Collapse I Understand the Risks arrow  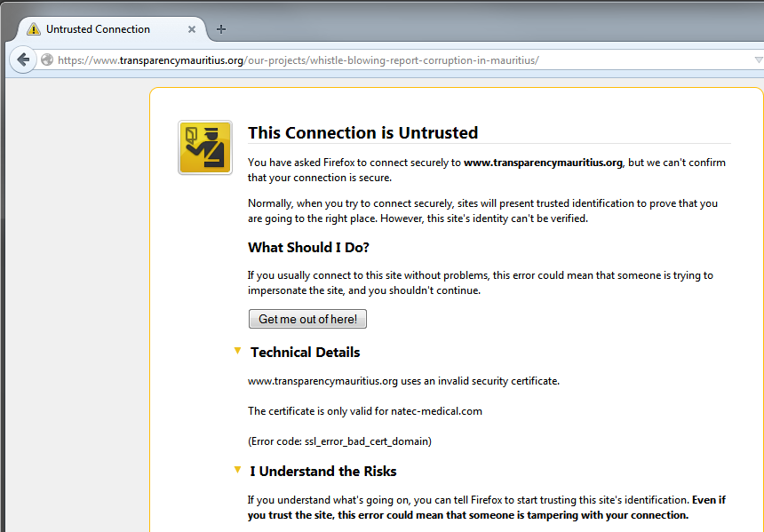pyautogui.click(x=237, y=470)
